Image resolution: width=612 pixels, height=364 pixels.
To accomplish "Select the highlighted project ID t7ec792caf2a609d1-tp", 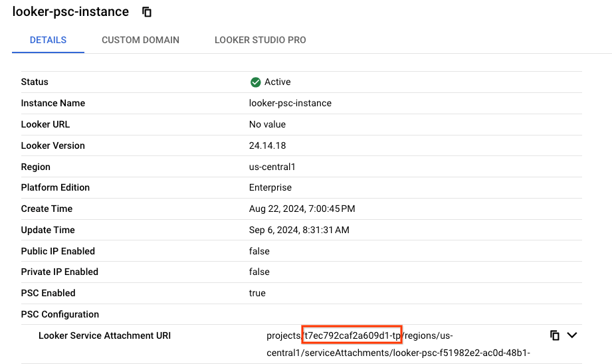I will (352, 335).
